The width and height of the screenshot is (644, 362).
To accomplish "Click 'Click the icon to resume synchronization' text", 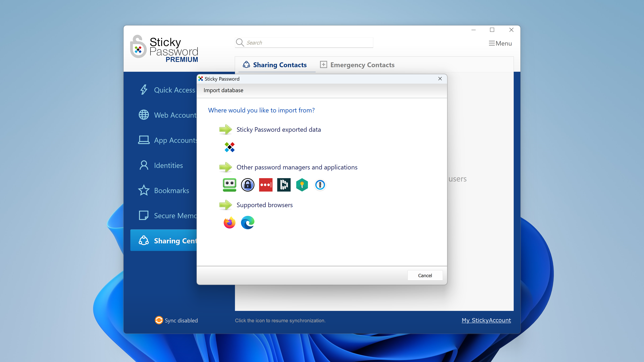I will (280, 321).
